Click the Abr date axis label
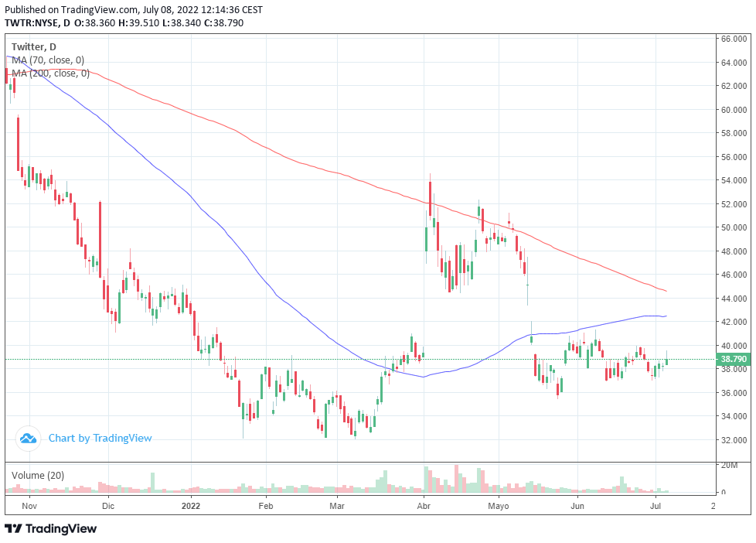 [x=424, y=506]
